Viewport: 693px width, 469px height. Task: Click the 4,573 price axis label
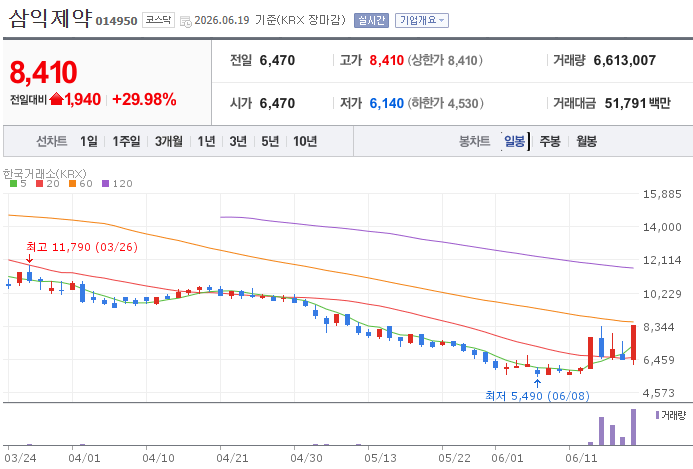click(659, 393)
